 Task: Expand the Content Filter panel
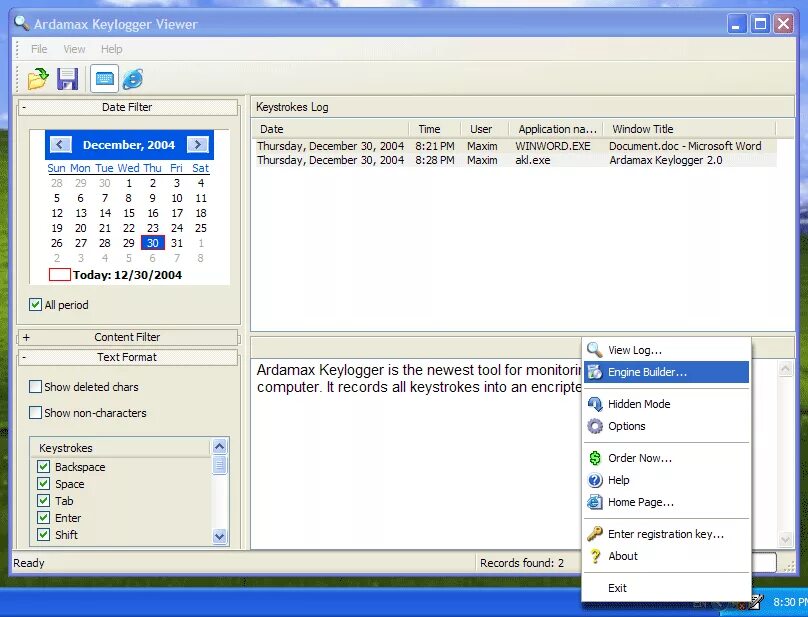click(128, 337)
